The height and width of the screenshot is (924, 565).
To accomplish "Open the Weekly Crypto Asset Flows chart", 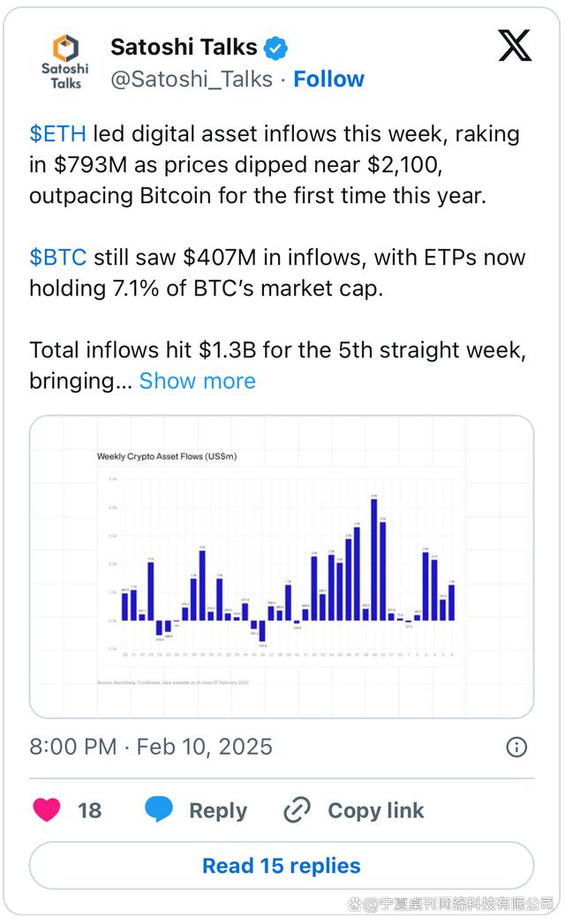I will 282,567.
